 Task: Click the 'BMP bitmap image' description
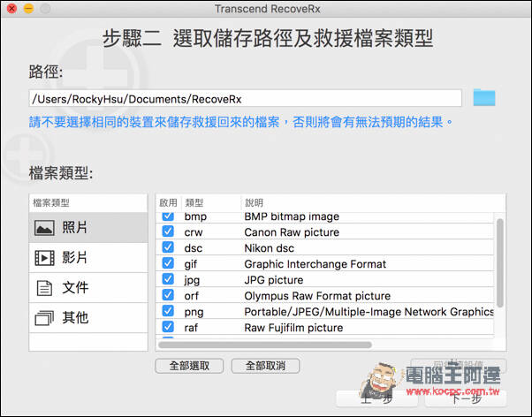(x=292, y=216)
